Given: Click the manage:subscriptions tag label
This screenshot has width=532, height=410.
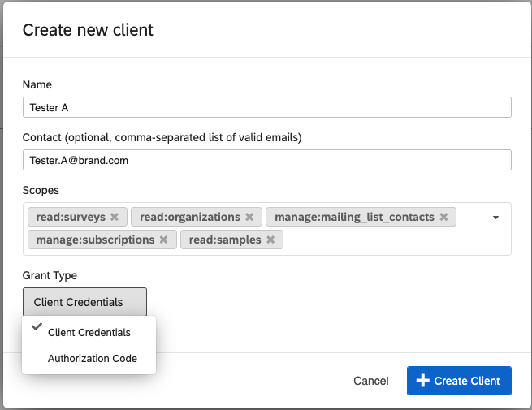Looking at the screenshot, I should (x=95, y=240).
